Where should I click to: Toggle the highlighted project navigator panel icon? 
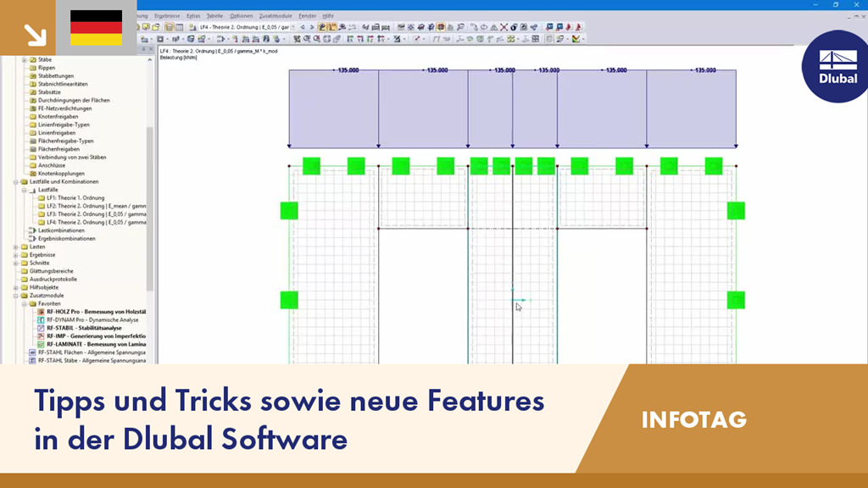coord(170,27)
